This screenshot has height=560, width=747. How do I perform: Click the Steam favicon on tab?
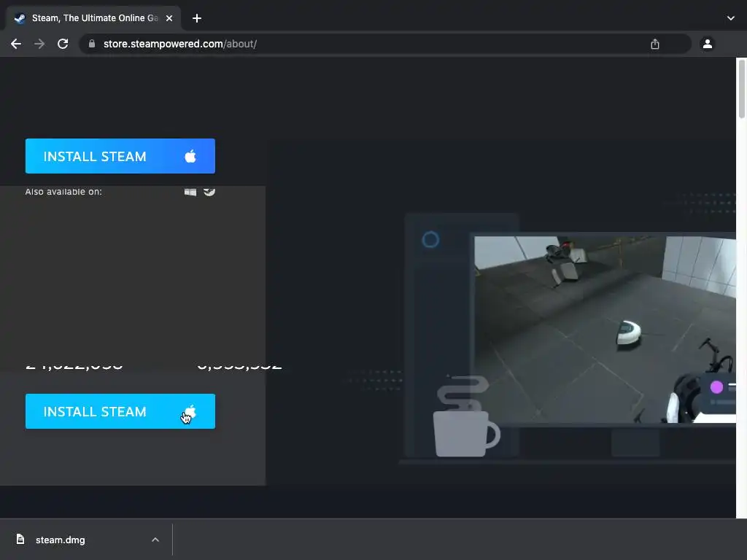click(x=20, y=18)
